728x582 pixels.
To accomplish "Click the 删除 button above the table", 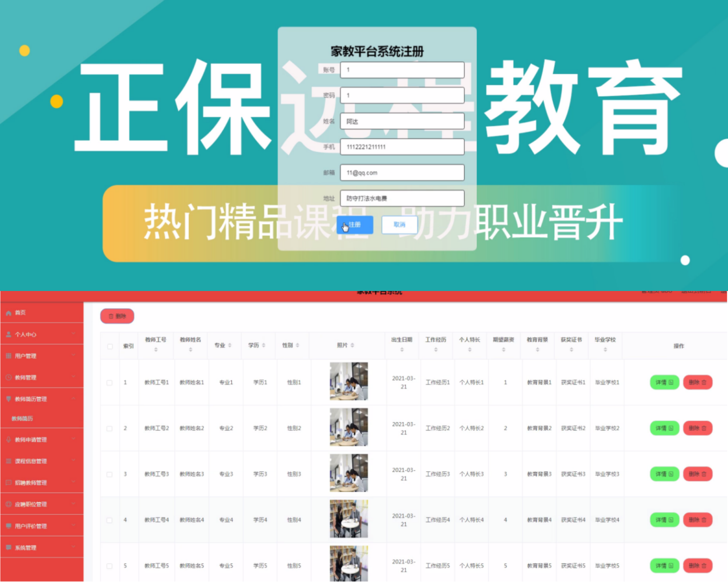I will click(x=117, y=316).
